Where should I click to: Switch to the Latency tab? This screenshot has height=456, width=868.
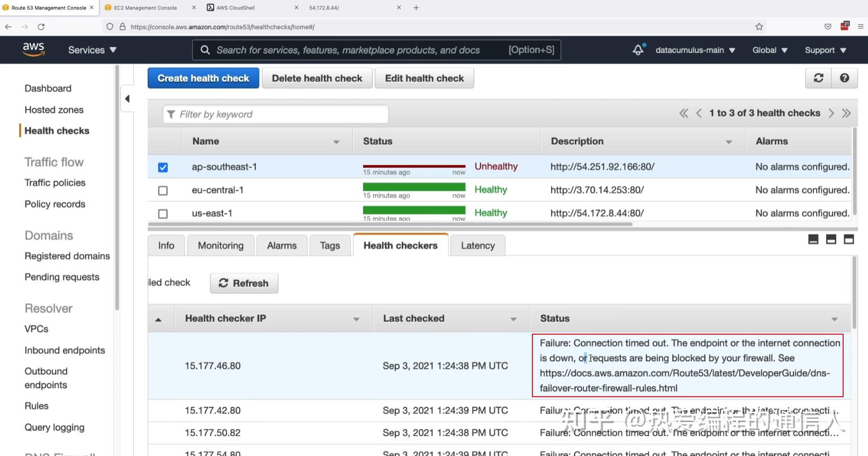pyautogui.click(x=478, y=245)
